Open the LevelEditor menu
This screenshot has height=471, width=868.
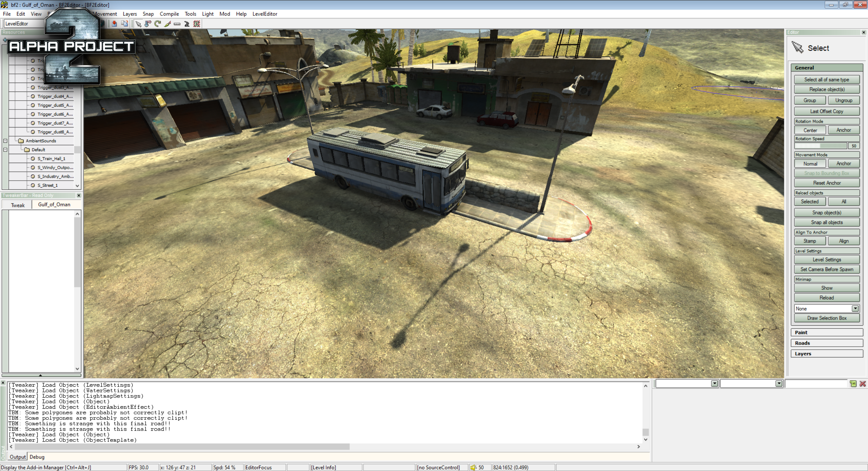pos(265,14)
